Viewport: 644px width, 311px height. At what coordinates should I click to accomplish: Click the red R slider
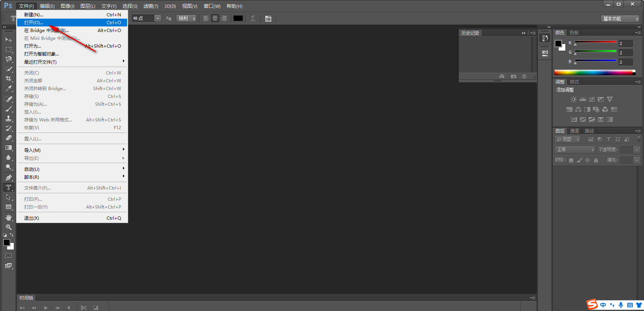pyautogui.click(x=596, y=42)
